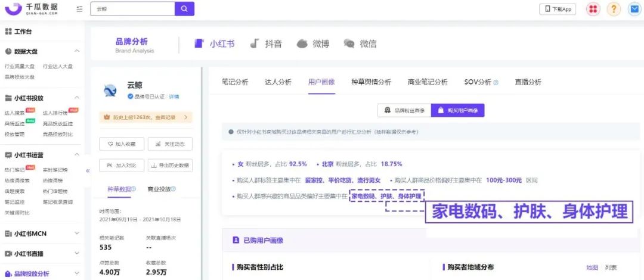Open 话题搜索 in sidebar

click(x=15, y=191)
